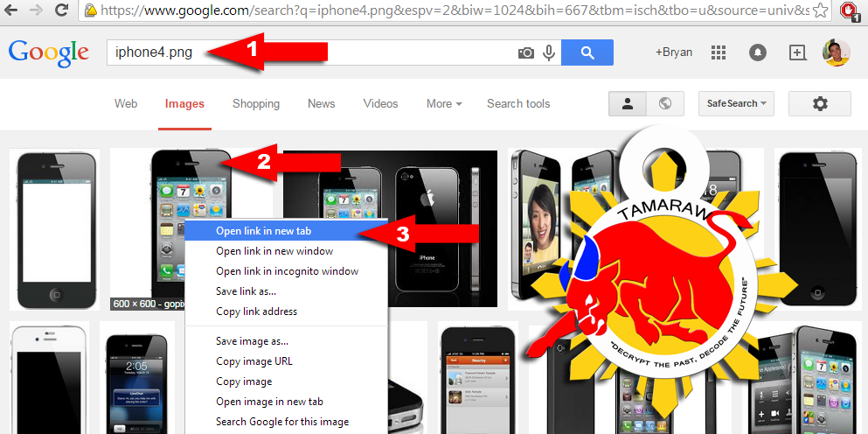Screen dimensions: 868x434
Task: Open the blank white-screen iPhone thumbnail
Action: 55,229
